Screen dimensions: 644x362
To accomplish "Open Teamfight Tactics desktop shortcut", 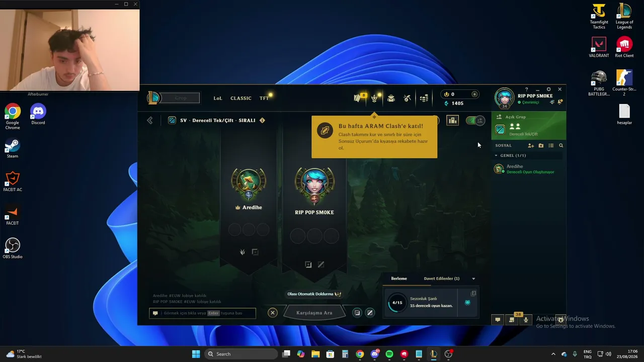I will (599, 17).
